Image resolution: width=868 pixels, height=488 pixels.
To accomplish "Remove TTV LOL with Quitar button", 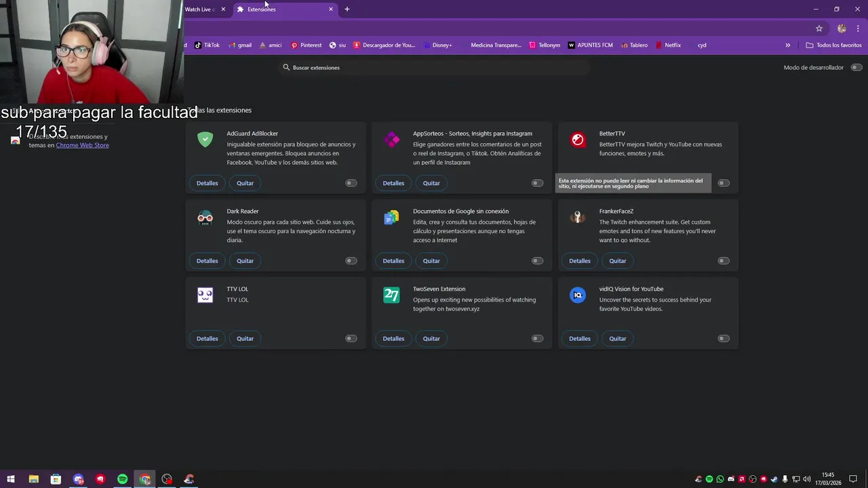I will click(x=245, y=338).
